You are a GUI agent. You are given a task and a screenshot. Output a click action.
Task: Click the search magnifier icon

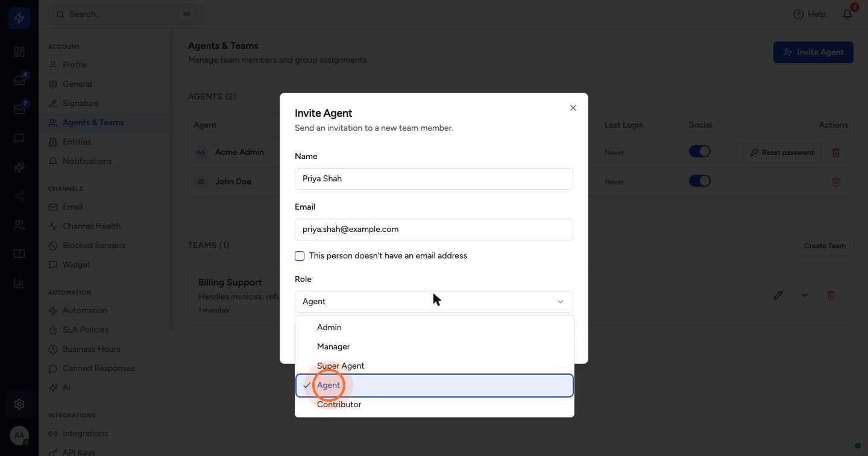[x=60, y=14]
